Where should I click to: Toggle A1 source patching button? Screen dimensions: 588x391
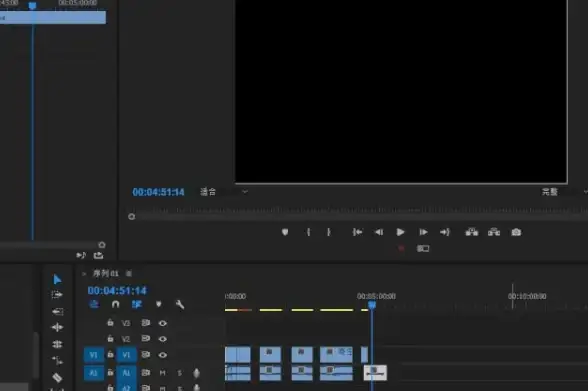(x=93, y=373)
